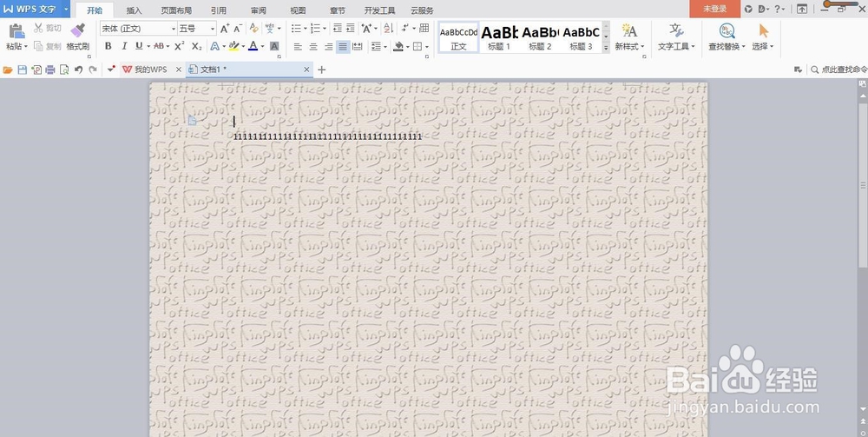Export to PDF icon in quick bar
The width and height of the screenshot is (868, 437).
tap(36, 70)
